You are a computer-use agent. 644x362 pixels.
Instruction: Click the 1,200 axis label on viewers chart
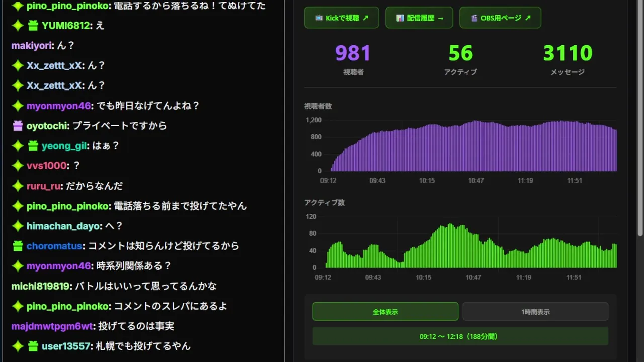pyautogui.click(x=313, y=120)
